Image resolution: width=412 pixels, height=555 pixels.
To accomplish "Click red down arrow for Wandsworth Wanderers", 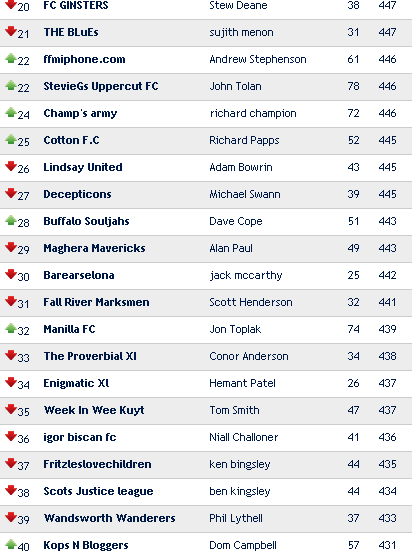I will click(x=11, y=517).
